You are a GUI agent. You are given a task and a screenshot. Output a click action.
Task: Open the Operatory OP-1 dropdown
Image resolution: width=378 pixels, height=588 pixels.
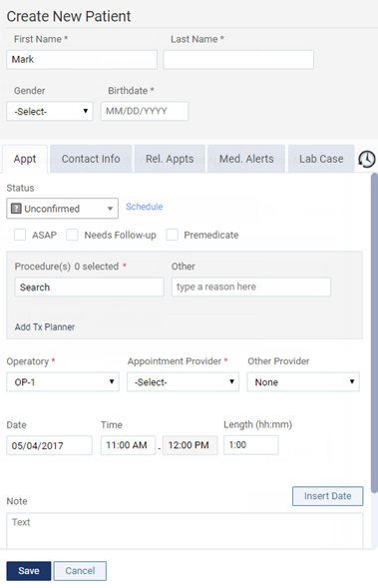(63, 381)
